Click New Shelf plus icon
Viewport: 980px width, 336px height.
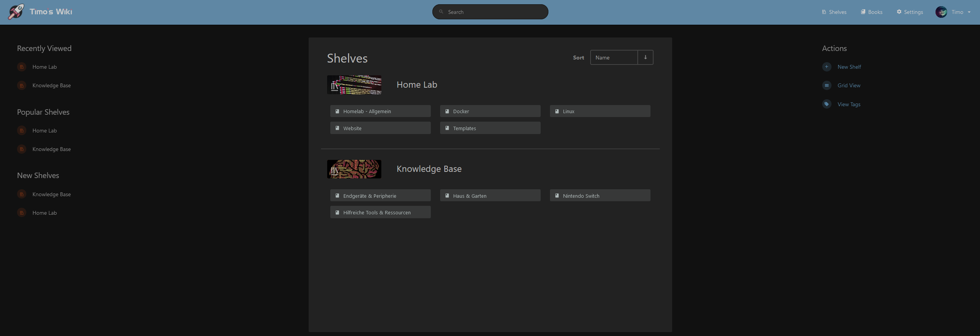click(827, 67)
